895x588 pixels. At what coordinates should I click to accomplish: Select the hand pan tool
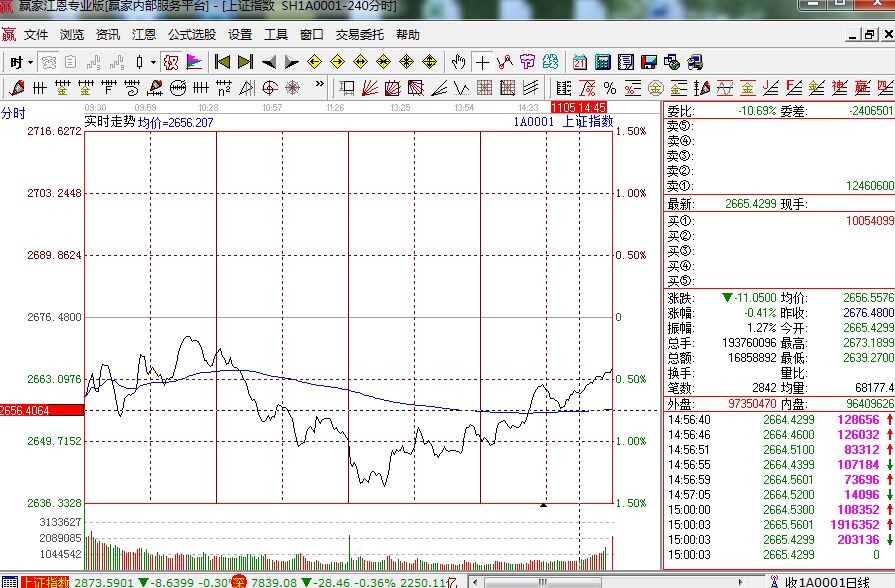[x=458, y=62]
